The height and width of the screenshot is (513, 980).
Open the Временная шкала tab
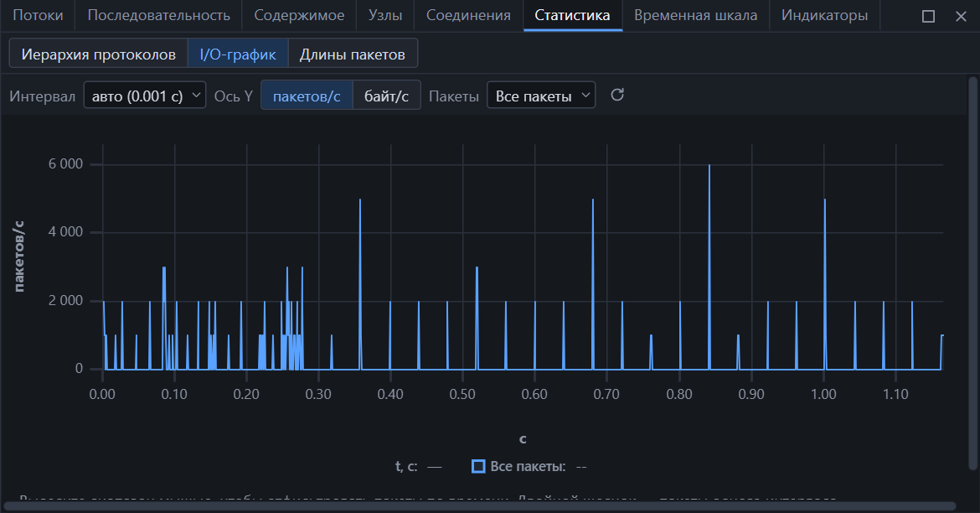click(x=695, y=16)
